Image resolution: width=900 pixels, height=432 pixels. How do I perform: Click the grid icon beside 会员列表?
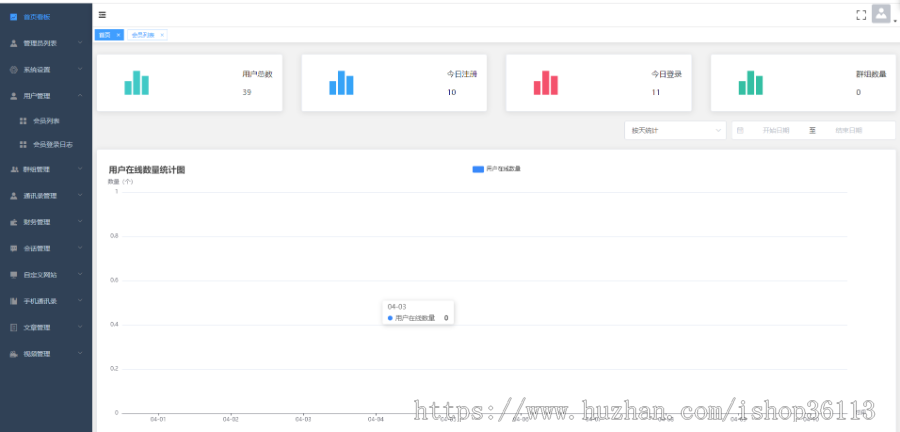click(x=23, y=121)
